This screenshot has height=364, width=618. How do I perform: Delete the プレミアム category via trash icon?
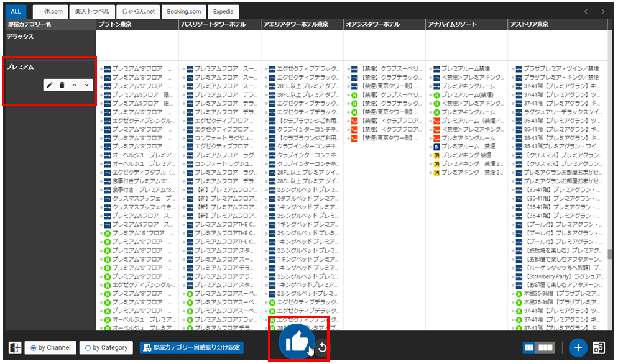[62, 85]
